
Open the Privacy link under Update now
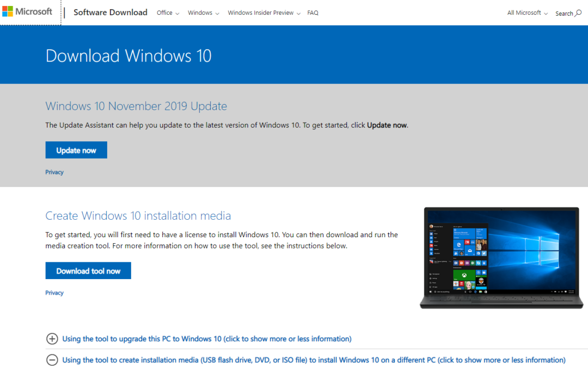[x=54, y=172]
